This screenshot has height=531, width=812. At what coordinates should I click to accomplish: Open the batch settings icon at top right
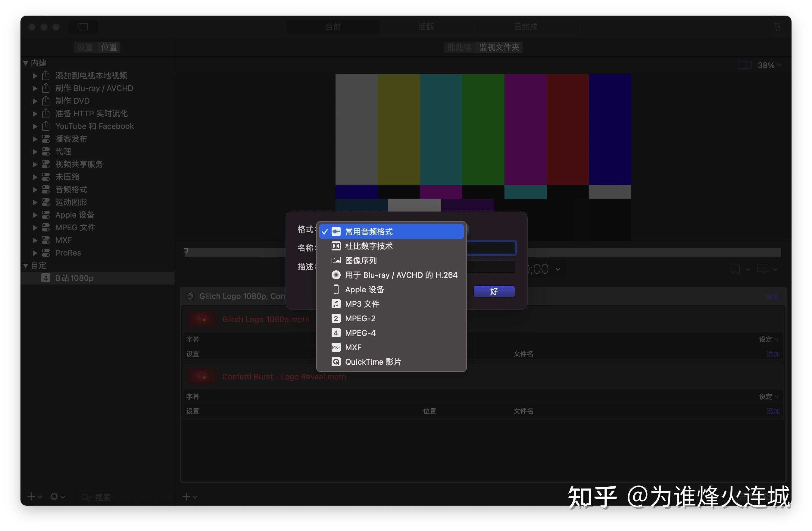click(x=777, y=28)
